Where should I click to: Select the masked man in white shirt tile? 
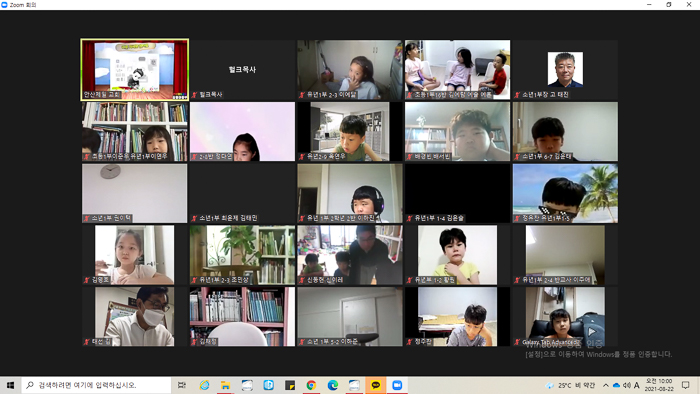(135, 316)
